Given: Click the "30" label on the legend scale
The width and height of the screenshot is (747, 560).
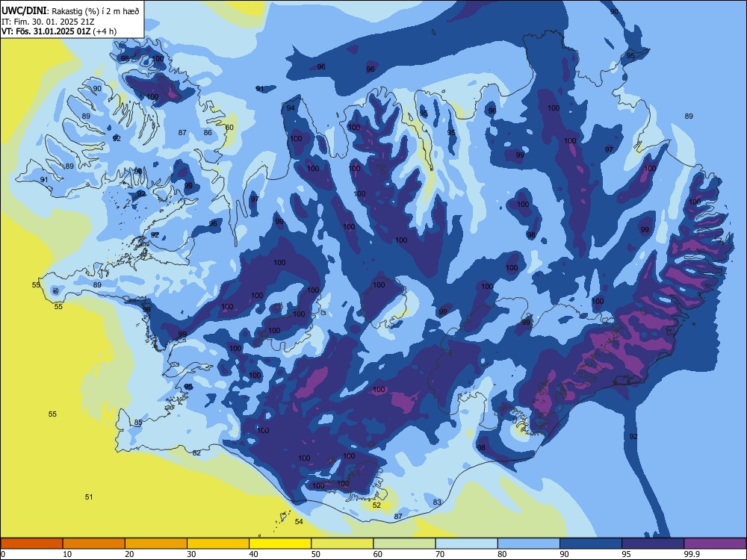Looking at the screenshot, I should (191, 554).
